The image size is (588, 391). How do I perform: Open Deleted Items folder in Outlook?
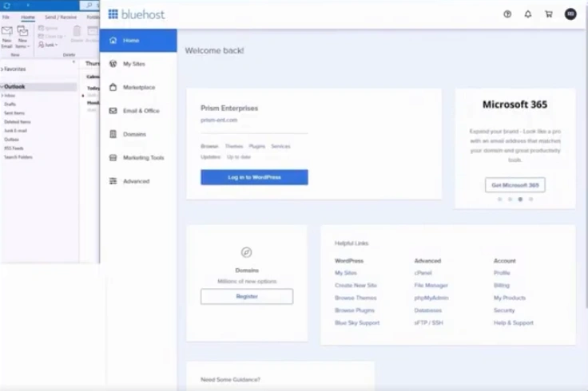[18, 122]
